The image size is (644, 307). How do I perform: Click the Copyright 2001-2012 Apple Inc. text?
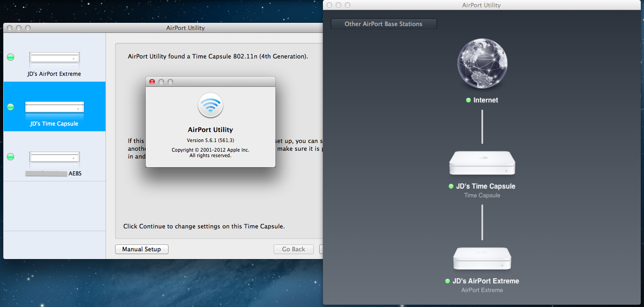[x=211, y=150]
